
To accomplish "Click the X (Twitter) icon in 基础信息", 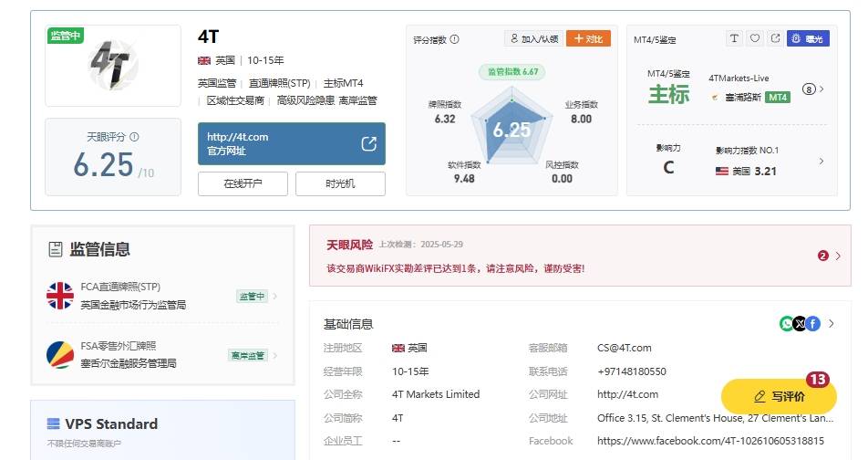I will 800,323.
